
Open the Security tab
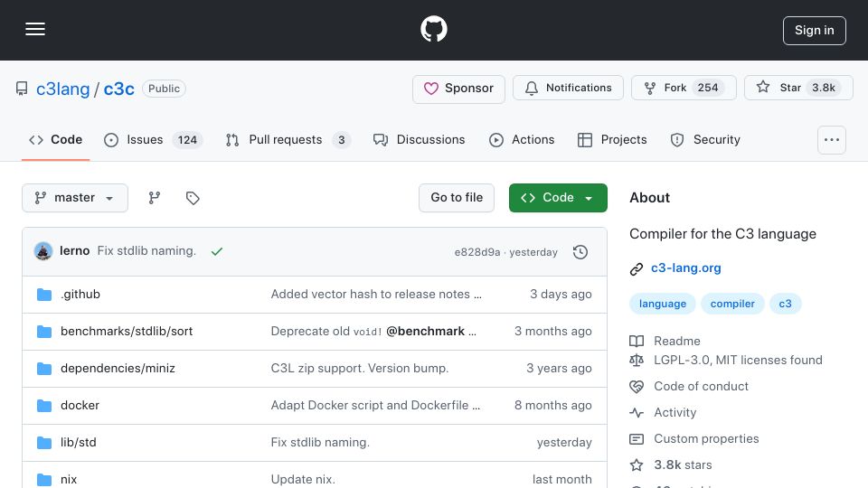point(704,140)
